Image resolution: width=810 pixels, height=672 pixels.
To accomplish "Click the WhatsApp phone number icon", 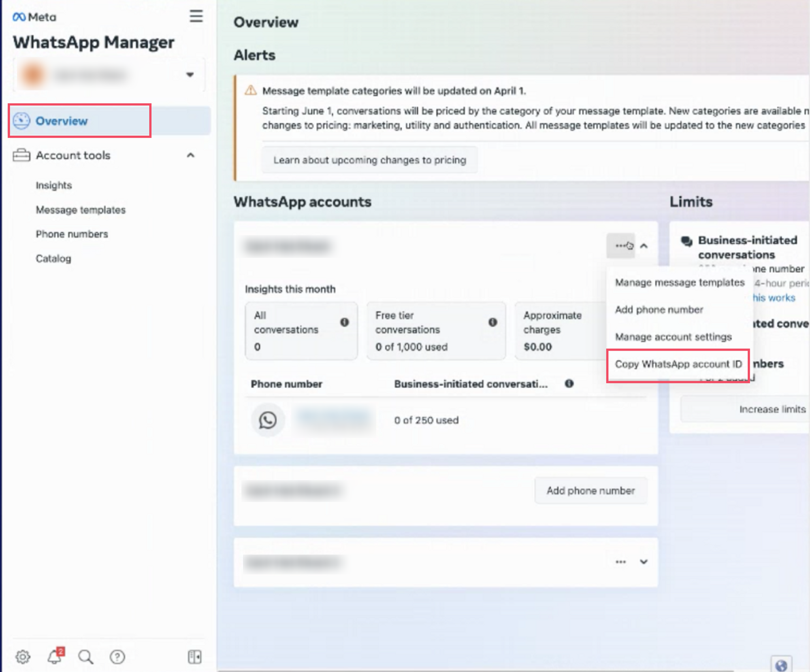I will [268, 420].
